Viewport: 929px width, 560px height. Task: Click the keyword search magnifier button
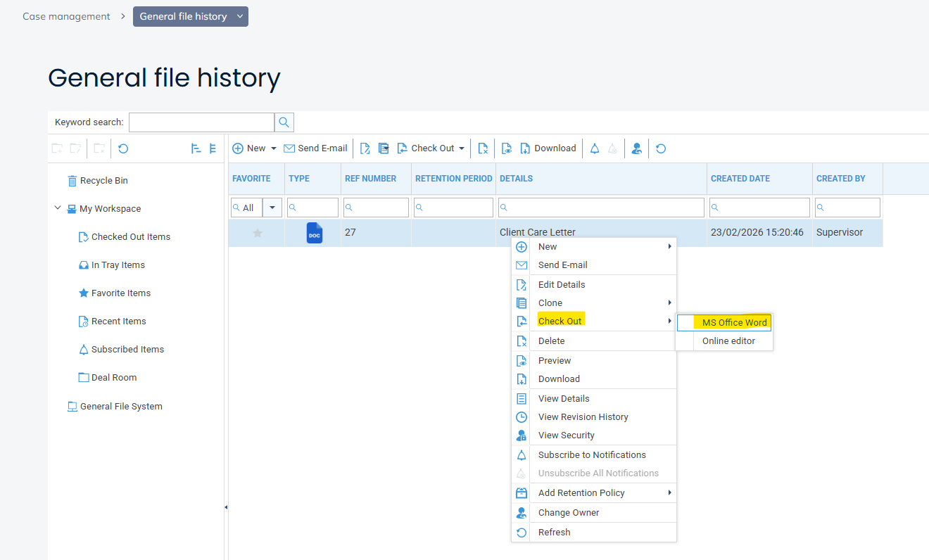pos(284,122)
